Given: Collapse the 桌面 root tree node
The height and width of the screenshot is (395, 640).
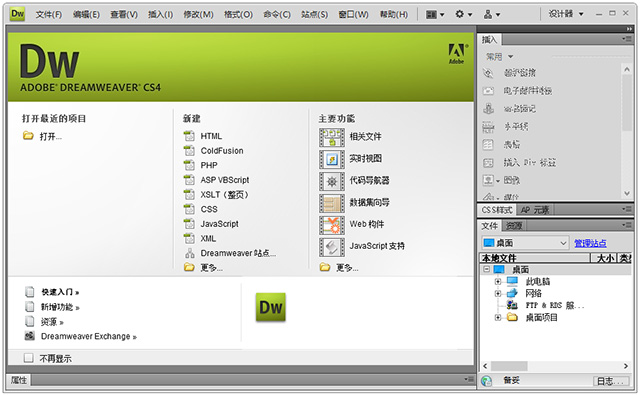Looking at the screenshot, I should [x=486, y=269].
